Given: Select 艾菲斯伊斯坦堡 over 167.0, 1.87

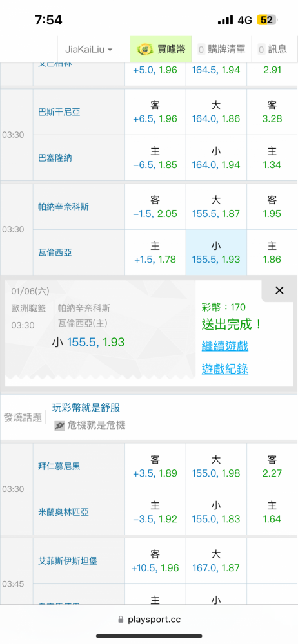Looking at the screenshot, I should (216, 561).
